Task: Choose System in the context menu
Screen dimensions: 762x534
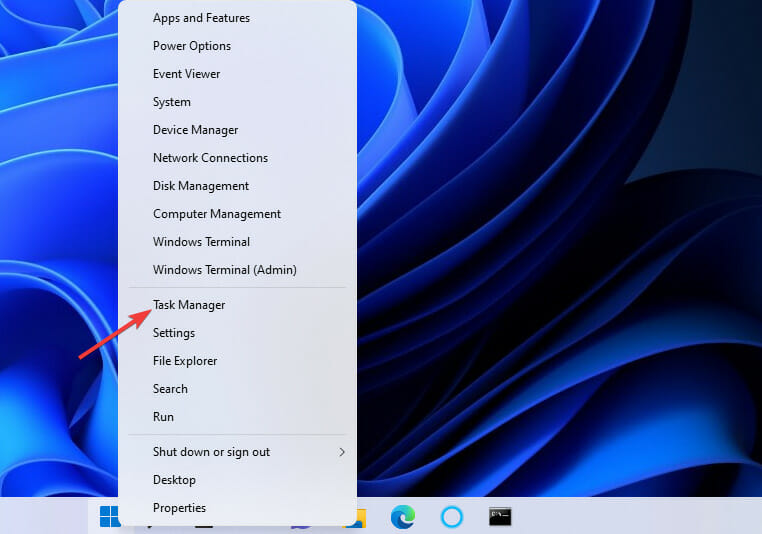Action: pos(237,102)
